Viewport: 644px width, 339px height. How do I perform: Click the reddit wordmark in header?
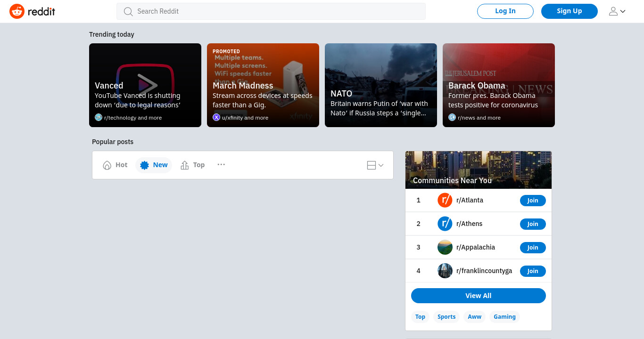pos(41,11)
